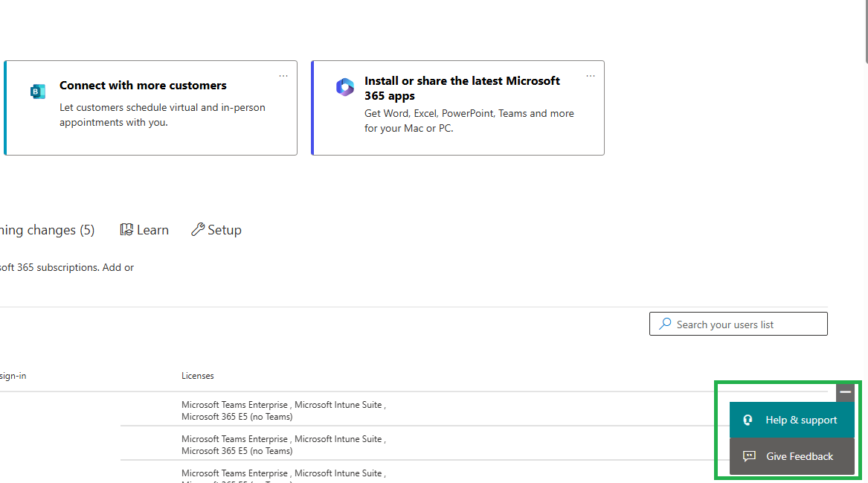Select the first user's Microsoft Teams Enterprise licenses row
The image size is (868, 483).
click(283, 411)
